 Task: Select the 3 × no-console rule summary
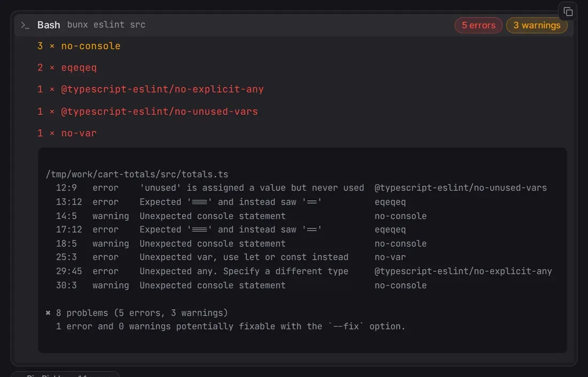pos(79,46)
